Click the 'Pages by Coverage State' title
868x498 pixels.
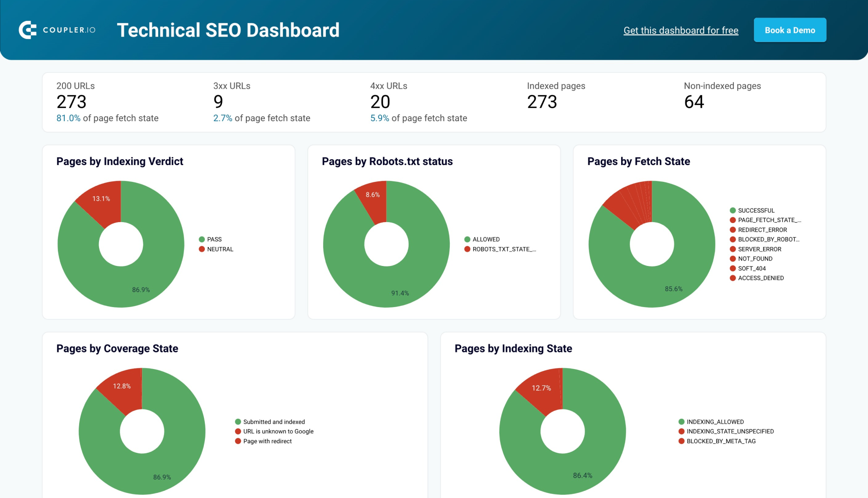tap(117, 348)
